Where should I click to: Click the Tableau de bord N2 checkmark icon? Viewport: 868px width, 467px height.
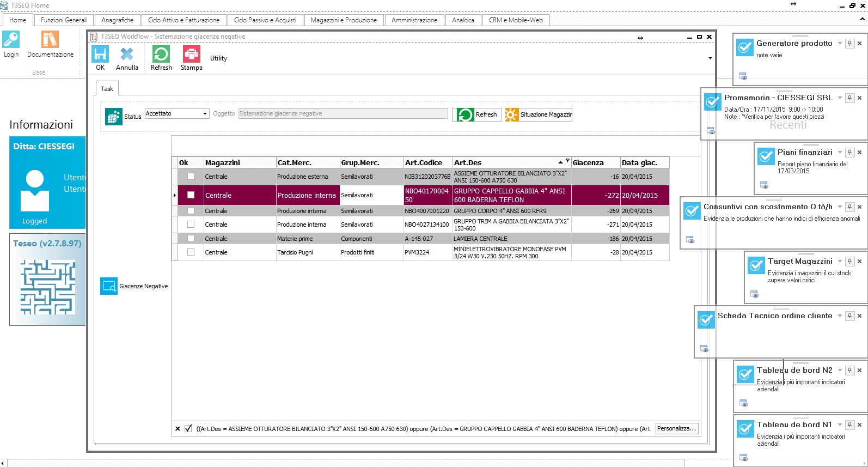(x=745, y=375)
